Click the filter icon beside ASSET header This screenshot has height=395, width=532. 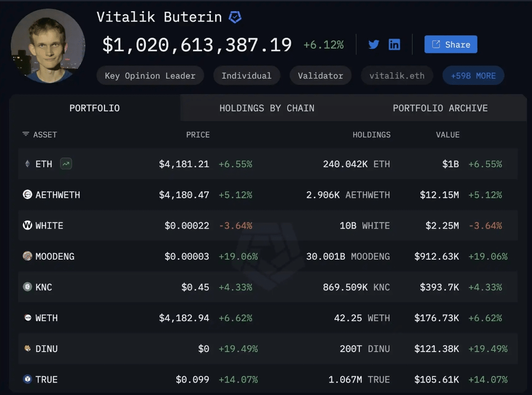click(26, 135)
